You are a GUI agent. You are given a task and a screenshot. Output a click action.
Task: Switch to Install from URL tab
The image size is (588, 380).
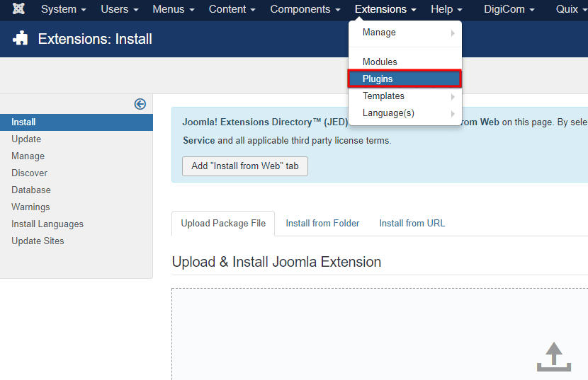click(x=412, y=223)
